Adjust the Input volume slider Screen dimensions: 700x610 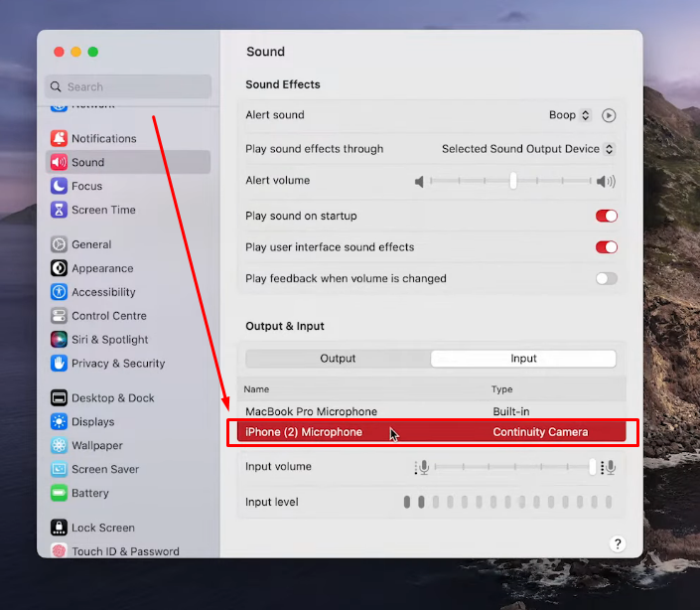(x=592, y=467)
